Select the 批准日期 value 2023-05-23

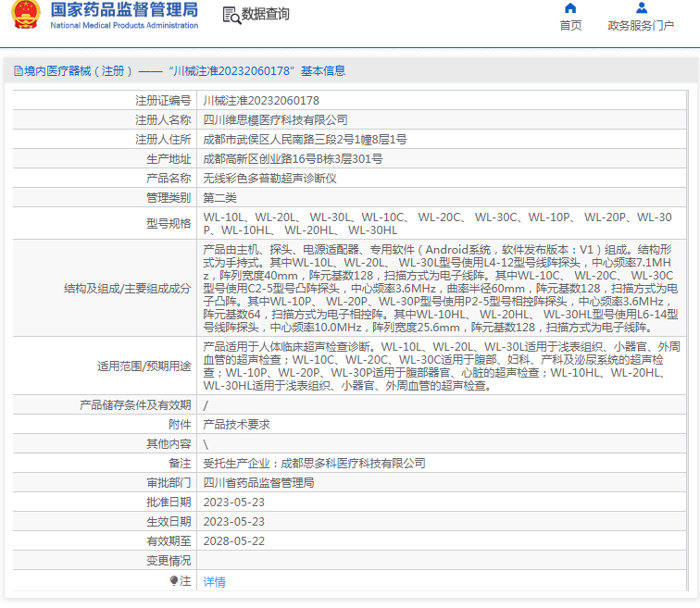coord(234,503)
